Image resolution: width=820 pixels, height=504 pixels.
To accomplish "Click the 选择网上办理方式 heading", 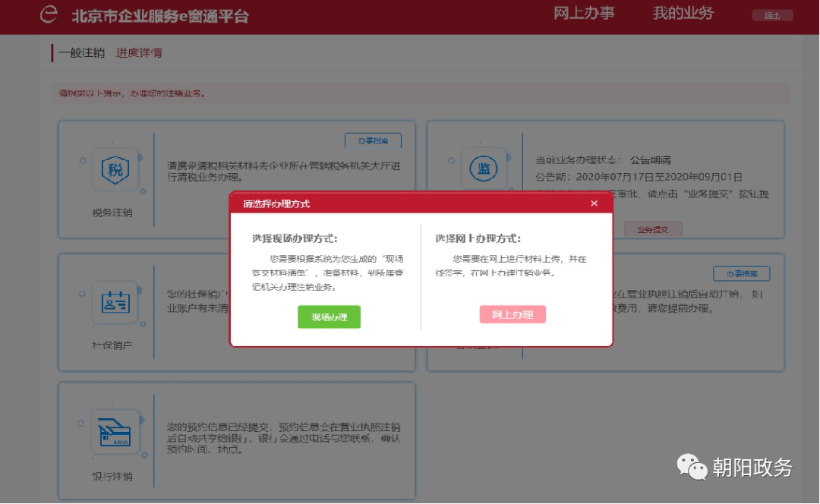I will (x=478, y=238).
